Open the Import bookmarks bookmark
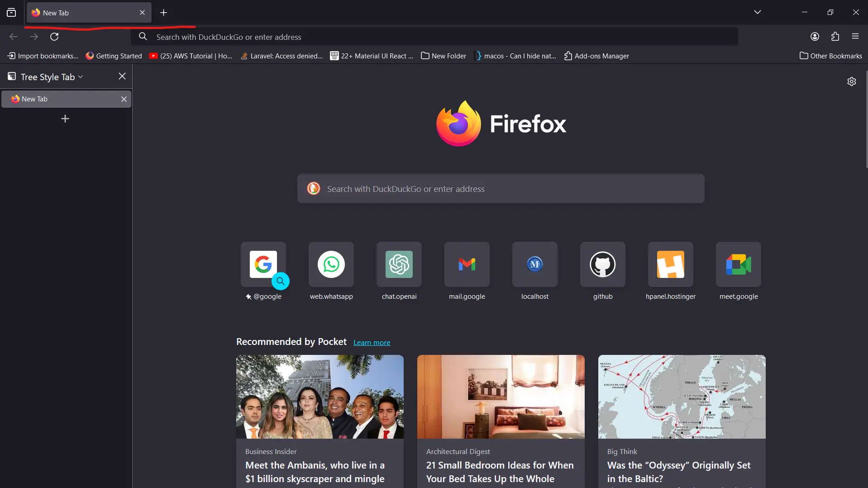Image resolution: width=868 pixels, height=488 pixels. (43, 56)
